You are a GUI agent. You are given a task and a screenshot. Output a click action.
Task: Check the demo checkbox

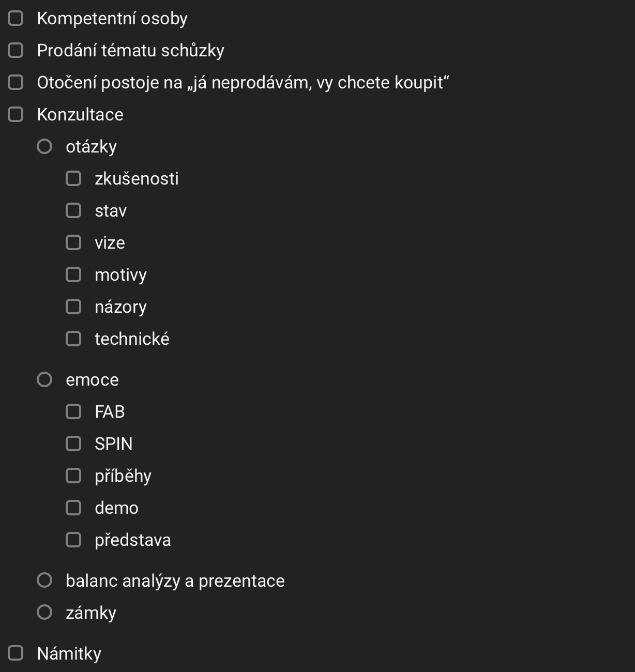[73, 508]
